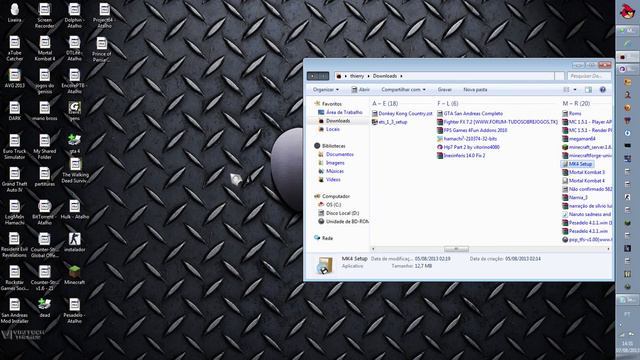Select the Prince of Persia desktop icon
This screenshot has height=360, width=640.
(x=102, y=49)
